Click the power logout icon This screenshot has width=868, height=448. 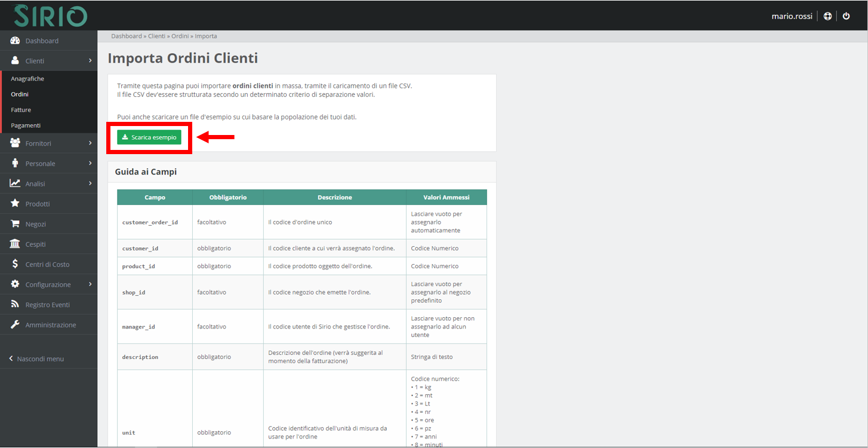tap(847, 16)
